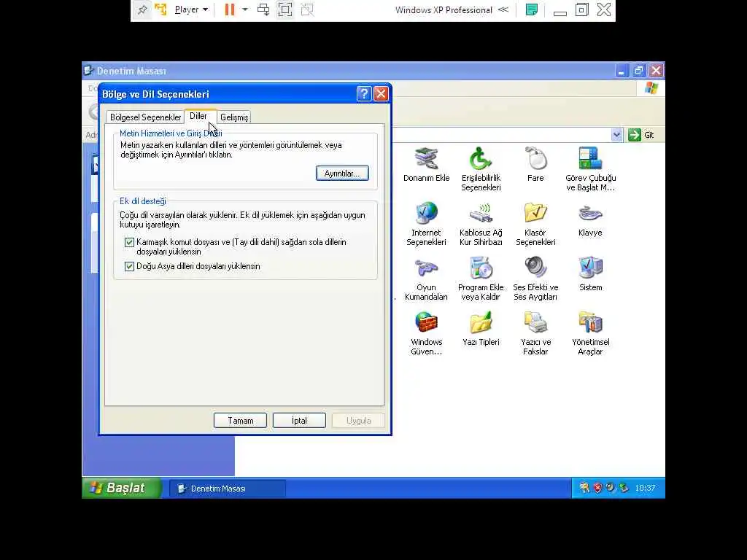This screenshot has width=747, height=560.
Task: Click the collapse chevrons beside Windows XP Professional
Action: tap(503, 9)
